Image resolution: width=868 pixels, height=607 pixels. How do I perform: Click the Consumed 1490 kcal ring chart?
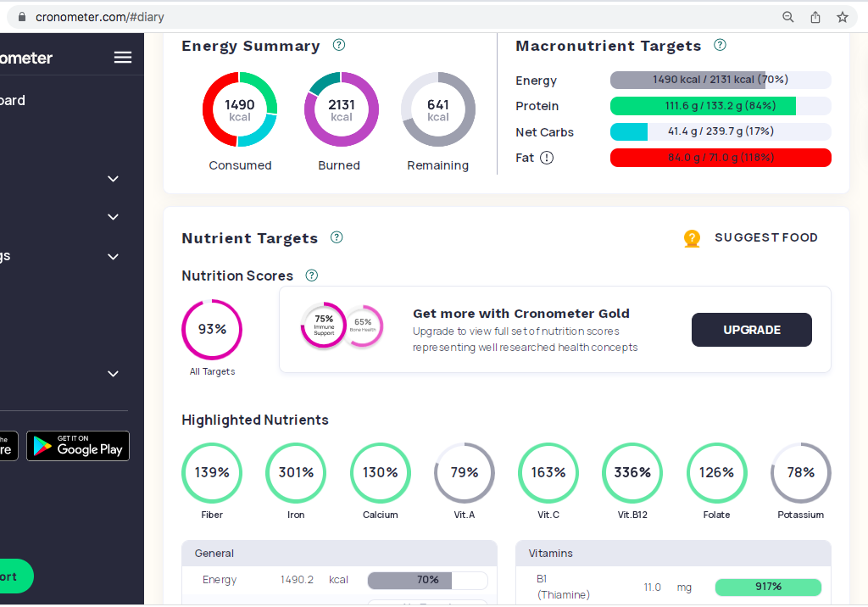(x=239, y=109)
